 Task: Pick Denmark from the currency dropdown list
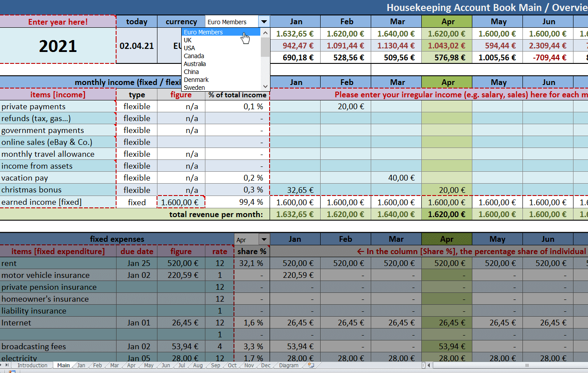196,80
